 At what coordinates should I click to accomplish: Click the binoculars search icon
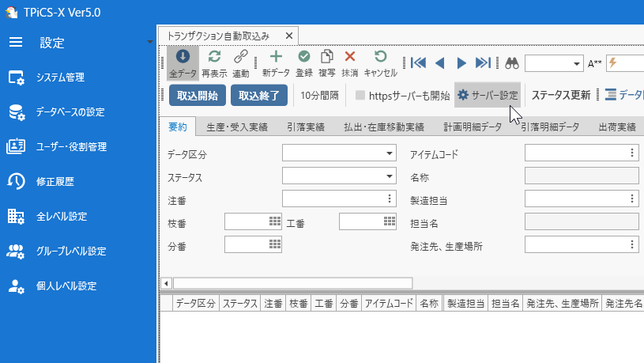(512, 63)
